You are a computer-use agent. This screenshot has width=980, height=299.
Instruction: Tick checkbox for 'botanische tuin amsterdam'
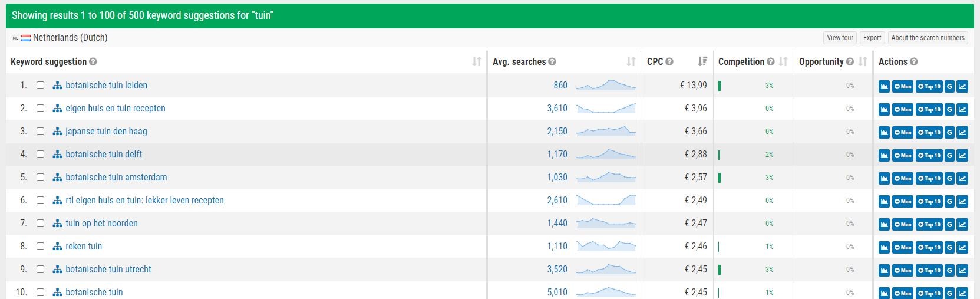tap(40, 177)
